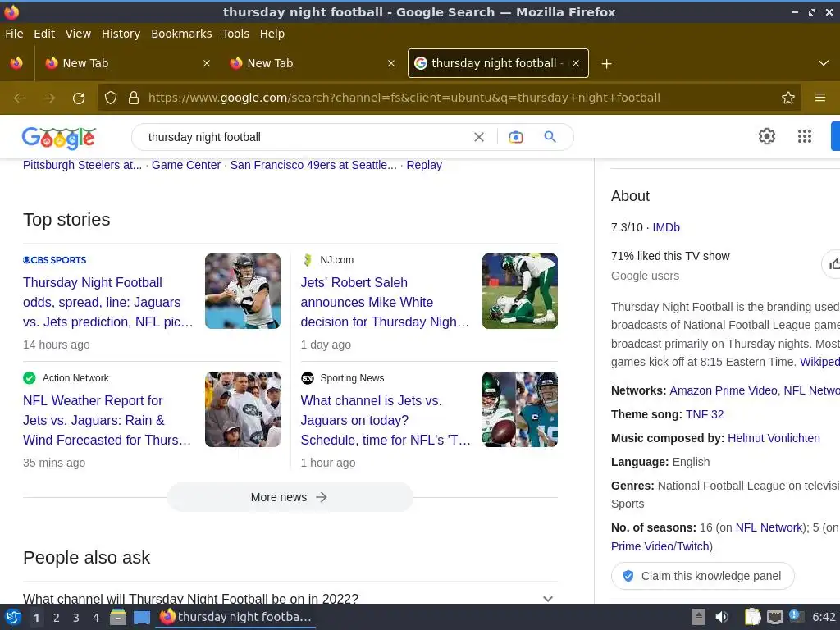Click Claim this knowledge panel button
Screen dimensions: 840x630
702,576
